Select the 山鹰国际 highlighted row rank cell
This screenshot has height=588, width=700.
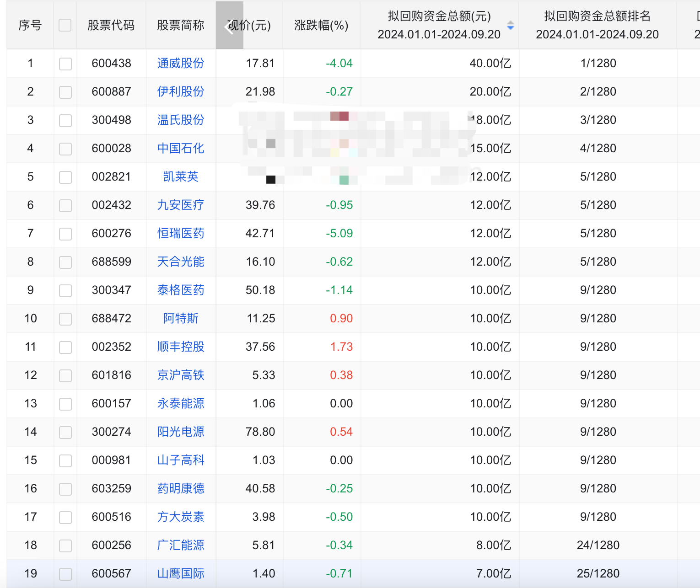click(x=598, y=574)
